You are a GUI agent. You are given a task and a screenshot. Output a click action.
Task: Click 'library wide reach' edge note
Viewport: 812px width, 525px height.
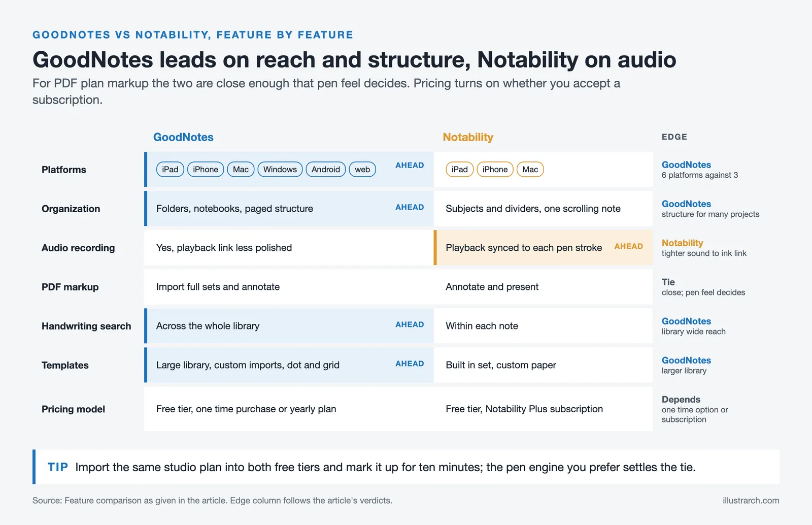[694, 332]
